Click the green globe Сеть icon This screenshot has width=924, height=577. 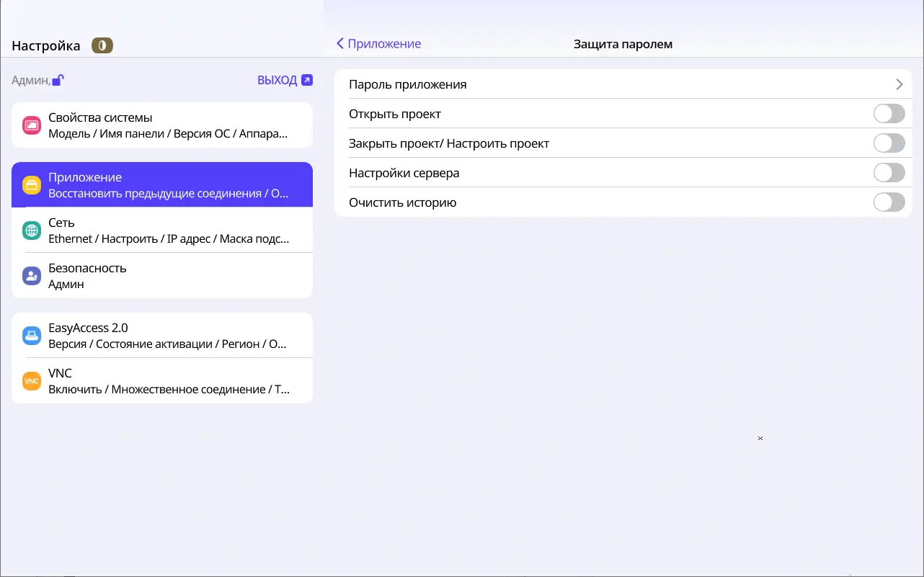tap(32, 231)
